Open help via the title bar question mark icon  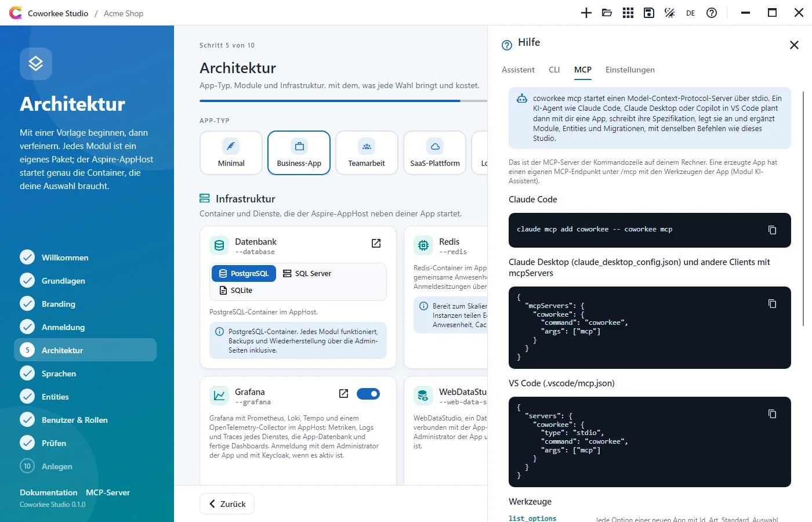tap(712, 13)
